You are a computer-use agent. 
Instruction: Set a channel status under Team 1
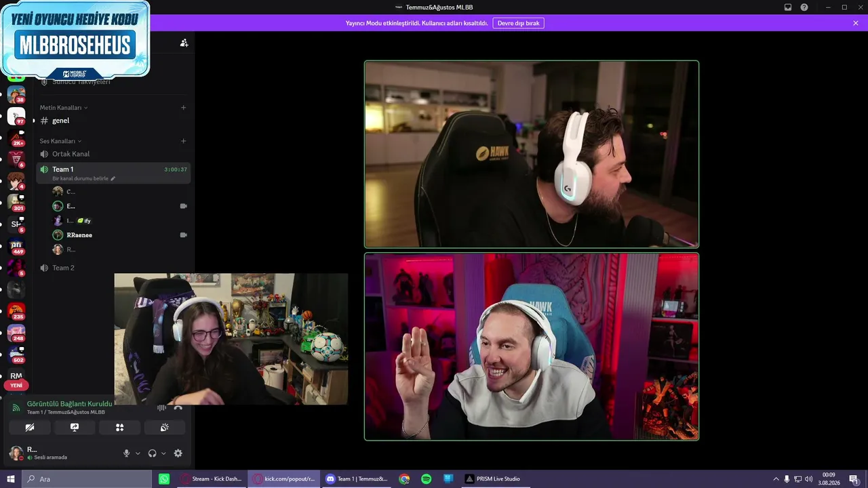[83, 178]
